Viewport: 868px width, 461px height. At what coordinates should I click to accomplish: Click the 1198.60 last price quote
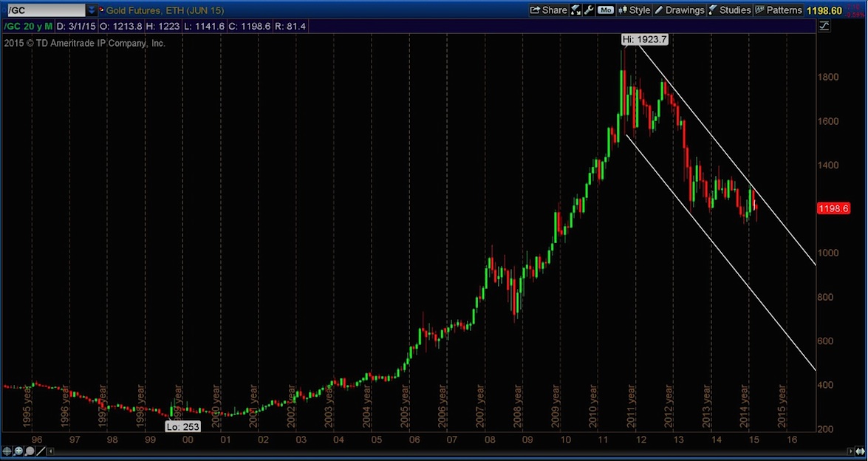824,10
